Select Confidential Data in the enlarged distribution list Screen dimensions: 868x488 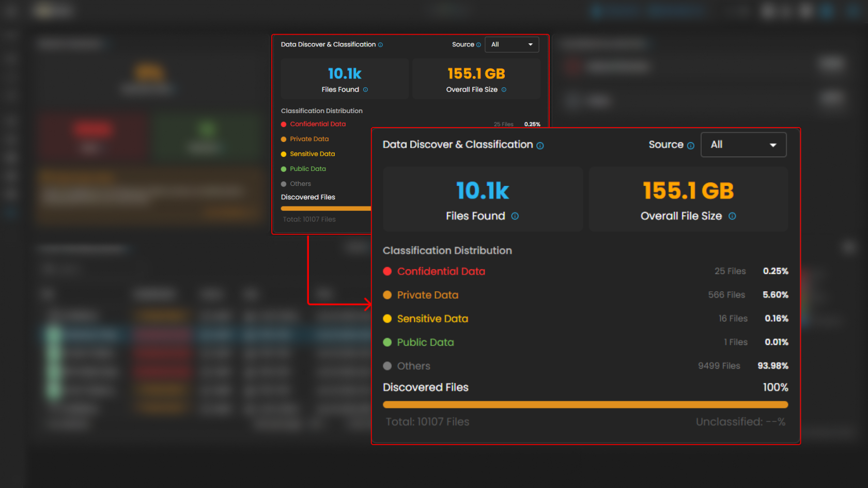pyautogui.click(x=441, y=272)
